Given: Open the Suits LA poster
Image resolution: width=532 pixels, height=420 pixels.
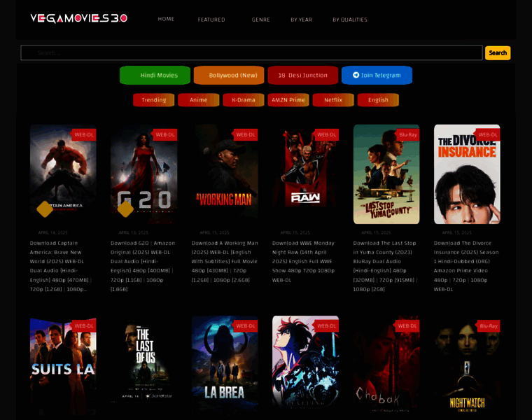Looking at the screenshot, I should [x=63, y=365].
